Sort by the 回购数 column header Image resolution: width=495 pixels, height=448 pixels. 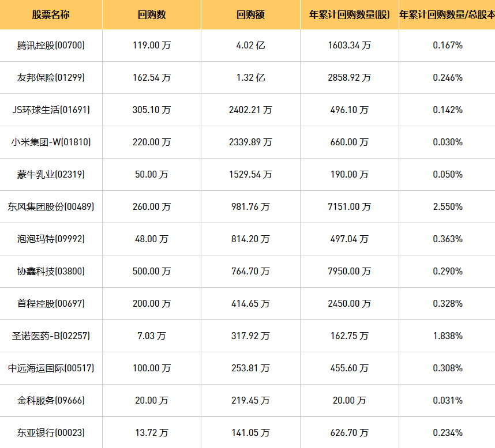click(x=152, y=15)
